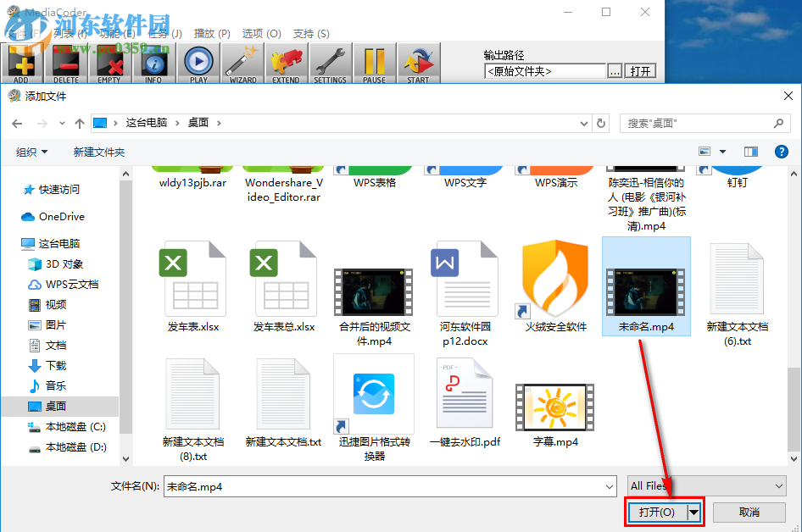The width and height of the screenshot is (802, 532).
Task: Open the WIZARD tool in MediaCoder
Action: pos(242,63)
